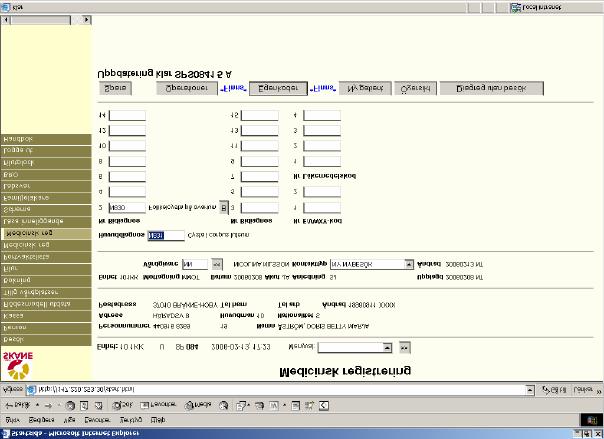Open the Media toolbar button
Image resolution: width=604 pixels, height=439 pixels.
198,405
